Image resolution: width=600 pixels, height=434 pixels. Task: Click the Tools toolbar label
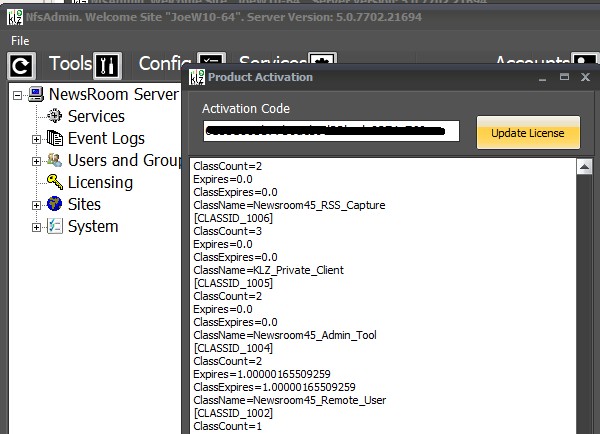(x=70, y=64)
